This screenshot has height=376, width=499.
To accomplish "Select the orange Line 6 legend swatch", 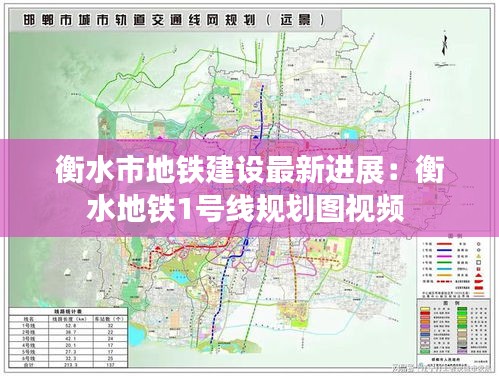I will click(x=444, y=275).
